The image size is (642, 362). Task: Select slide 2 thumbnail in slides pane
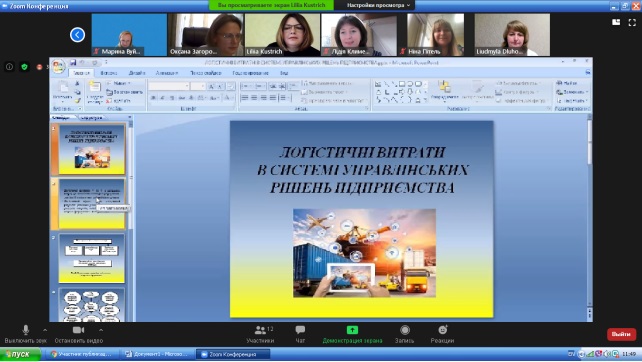tap(92, 204)
